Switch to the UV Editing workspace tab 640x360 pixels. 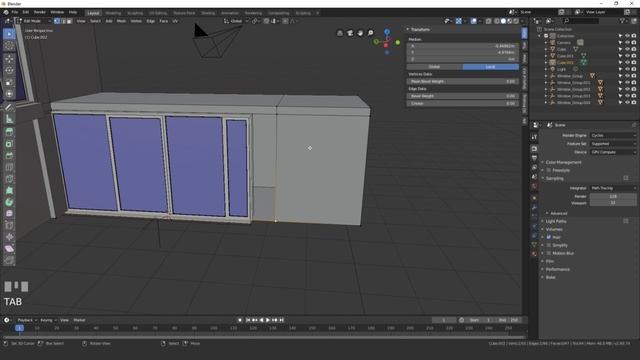point(158,13)
